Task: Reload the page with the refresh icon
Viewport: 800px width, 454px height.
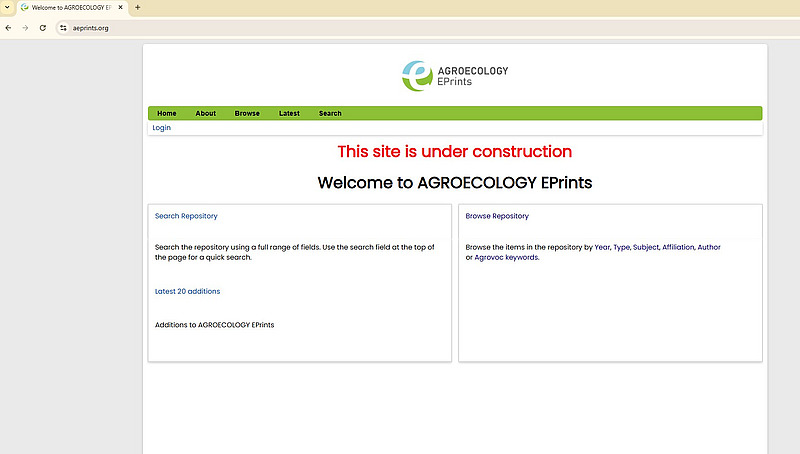Action: [43, 28]
